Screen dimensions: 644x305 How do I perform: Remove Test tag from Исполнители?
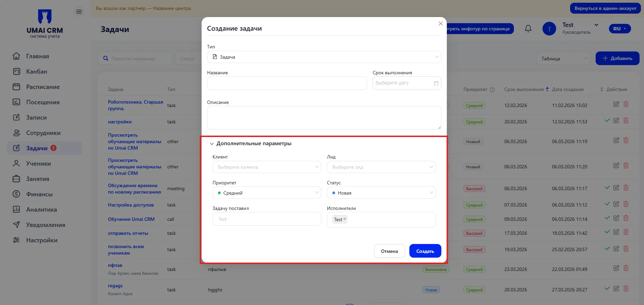pos(345,219)
